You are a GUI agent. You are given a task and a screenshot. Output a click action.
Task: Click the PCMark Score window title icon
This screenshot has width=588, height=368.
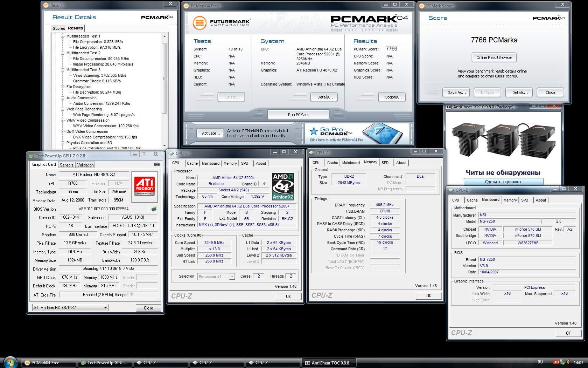[422, 6]
